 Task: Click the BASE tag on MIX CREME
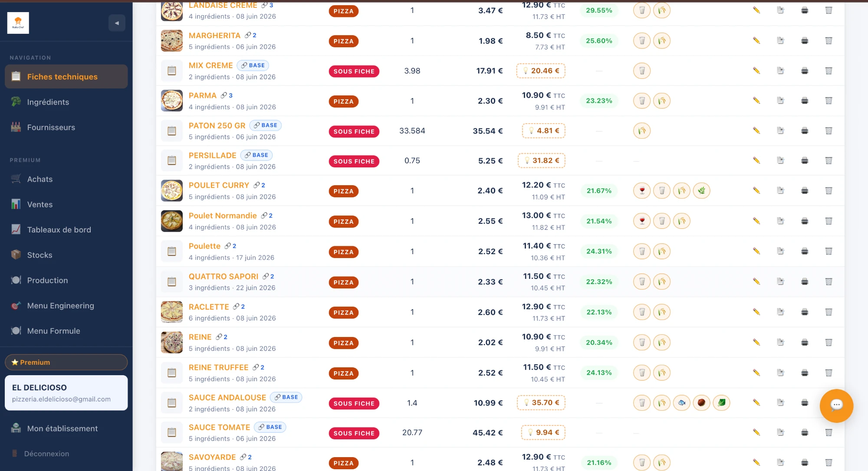(x=253, y=65)
